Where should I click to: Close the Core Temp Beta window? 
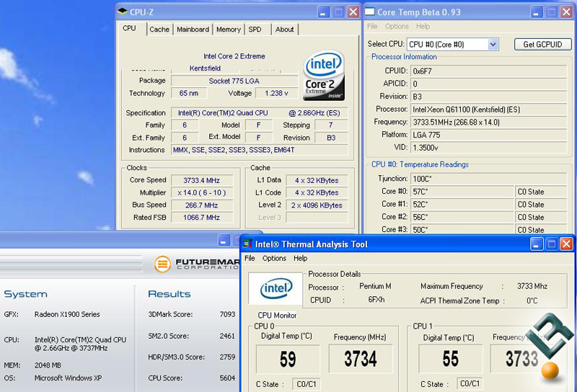coord(566,12)
